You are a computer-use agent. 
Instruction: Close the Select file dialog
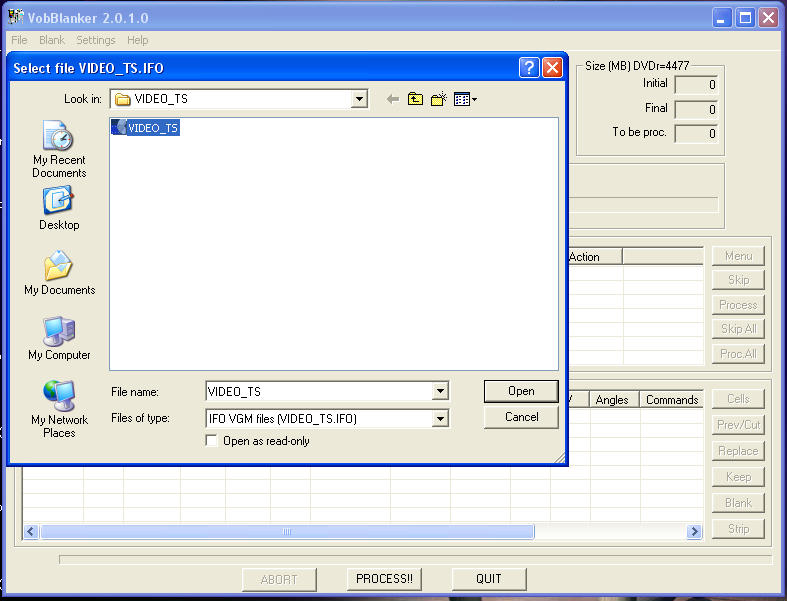click(552, 67)
